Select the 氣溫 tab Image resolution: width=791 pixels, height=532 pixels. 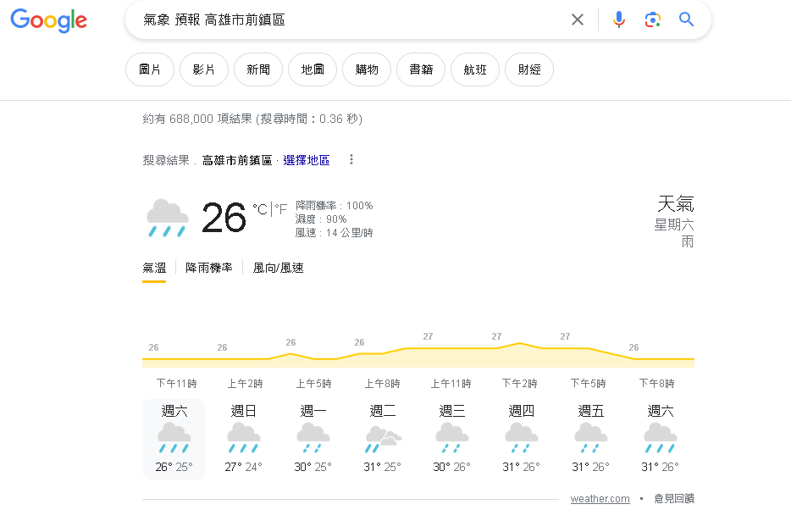[x=154, y=268]
